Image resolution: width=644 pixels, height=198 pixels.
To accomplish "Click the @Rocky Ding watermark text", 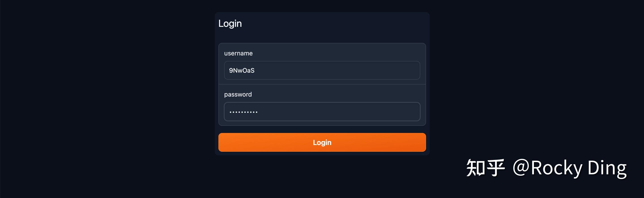I will [569, 168].
